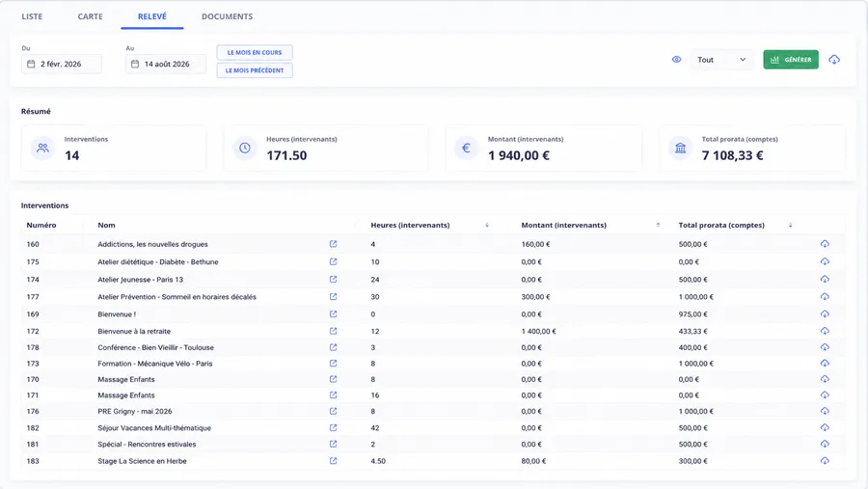Viewport: 868px width, 489px height.
Task: Open the Du start date field
Action: 62,64
